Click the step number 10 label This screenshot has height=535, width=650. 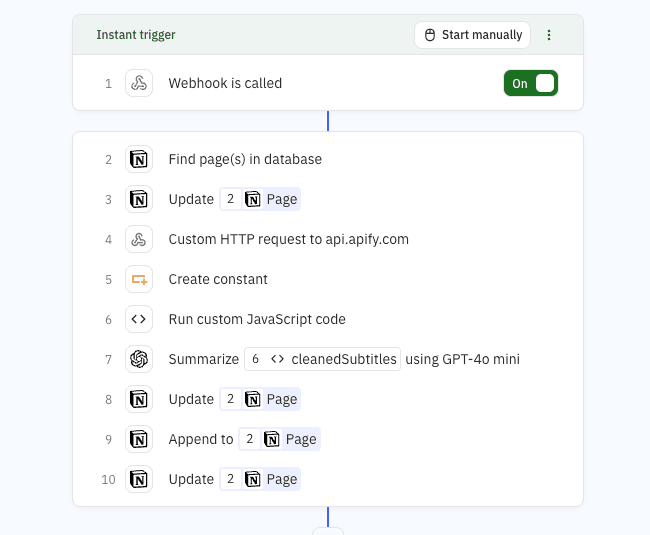pos(108,479)
